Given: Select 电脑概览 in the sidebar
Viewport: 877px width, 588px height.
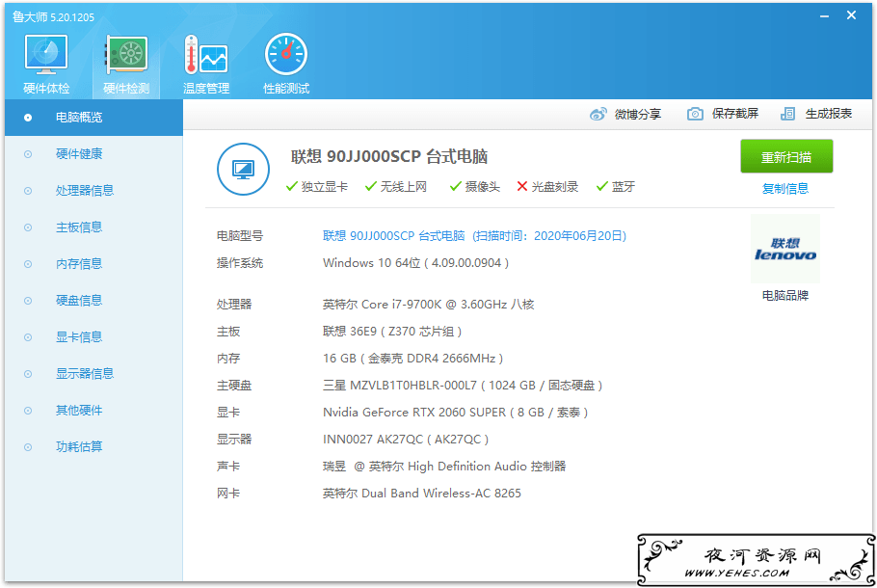Looking at the screenshot, I should click(93, 118).
